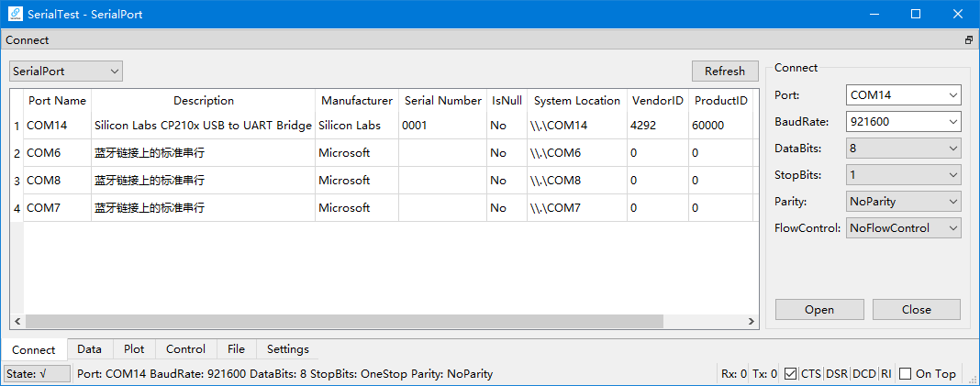
Task: Switch to the Settings tab
Action: pos(287,349)
